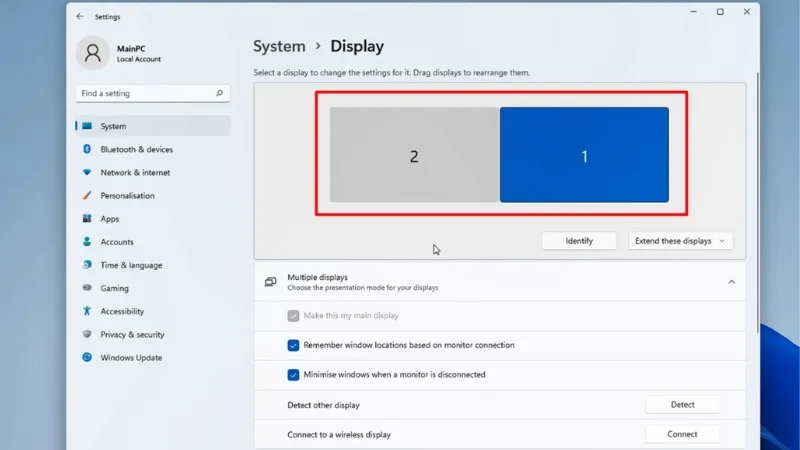Uncheck Minimise windows when monitor disconnected

(294, 375)
